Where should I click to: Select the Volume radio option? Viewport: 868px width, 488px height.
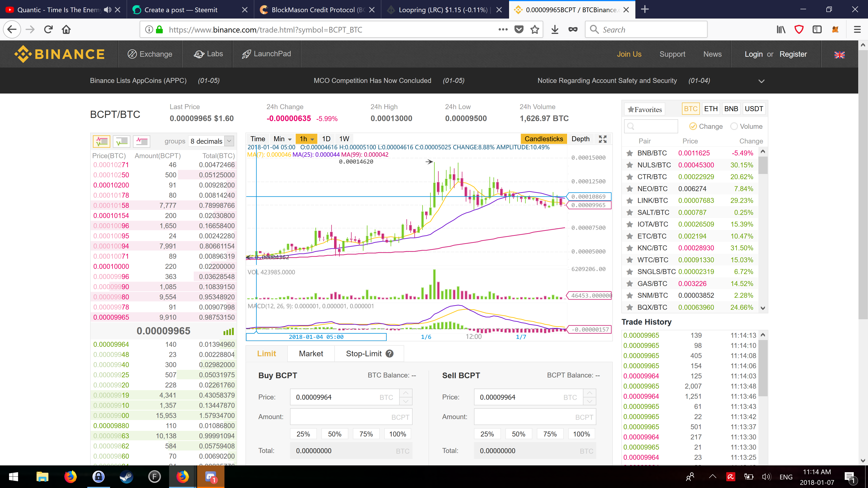[x=734, y=126]
